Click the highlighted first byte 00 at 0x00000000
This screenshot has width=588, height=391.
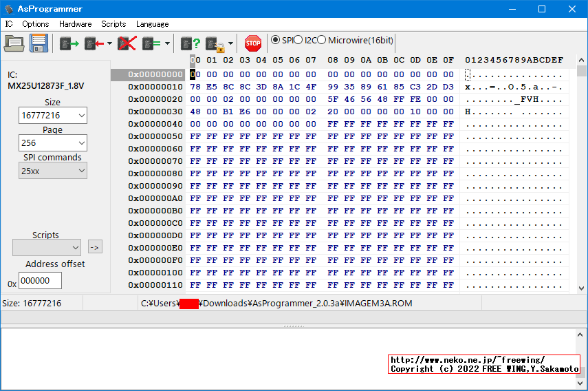195,74
